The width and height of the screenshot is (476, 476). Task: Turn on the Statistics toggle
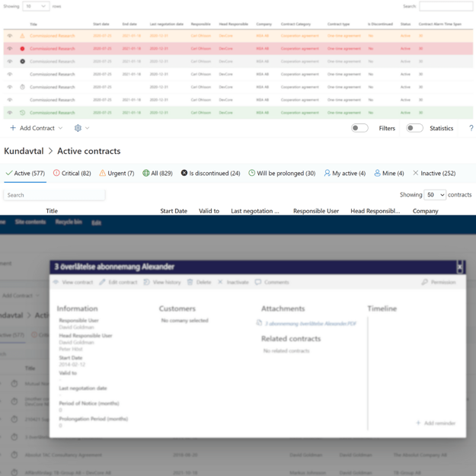(x=414, y=128)
